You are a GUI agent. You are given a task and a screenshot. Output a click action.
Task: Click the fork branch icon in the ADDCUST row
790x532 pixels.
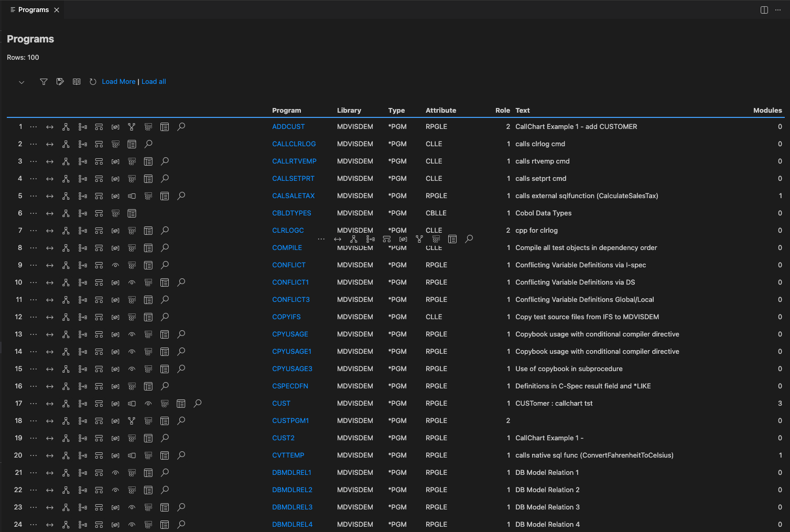pyautogui.click(x=132, y=127)
